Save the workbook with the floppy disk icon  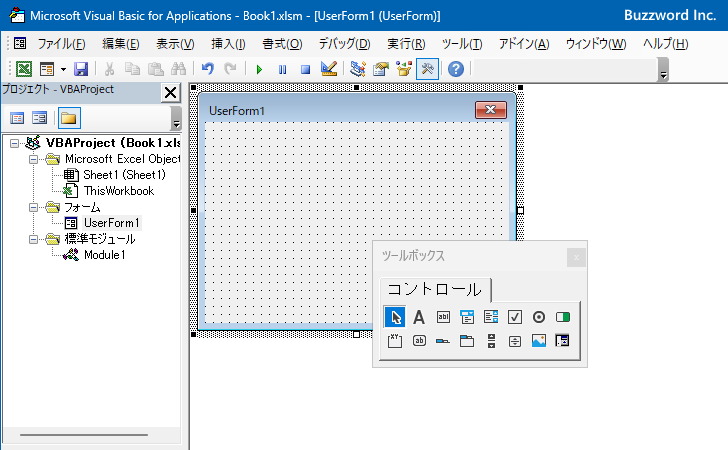(x=81, y=69)
